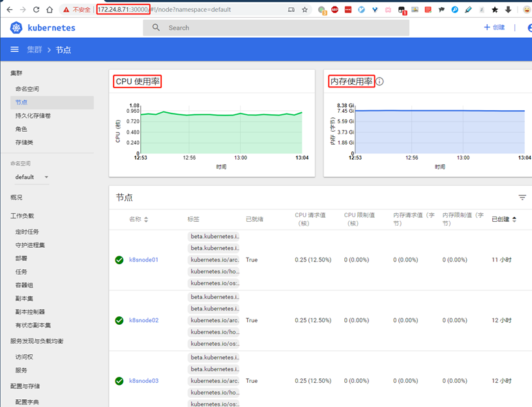Click the download arrow extension icon
The height and width of the screenshot is (407, 532).
click(x=509, y=10)
